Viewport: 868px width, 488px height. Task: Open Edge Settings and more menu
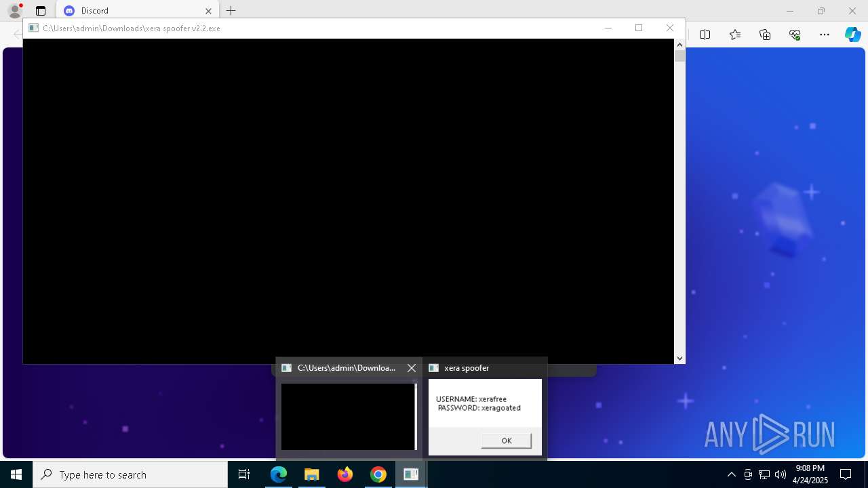pos(825,35)
